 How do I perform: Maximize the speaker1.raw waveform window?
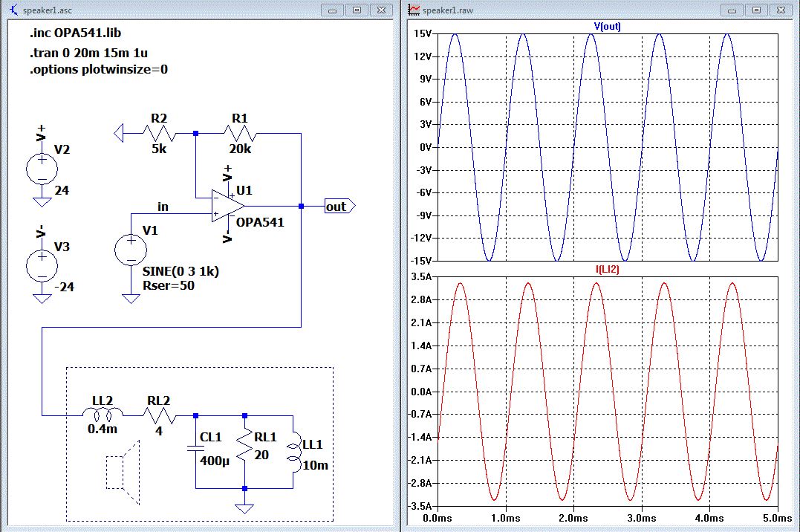click(x=756, y=10)
